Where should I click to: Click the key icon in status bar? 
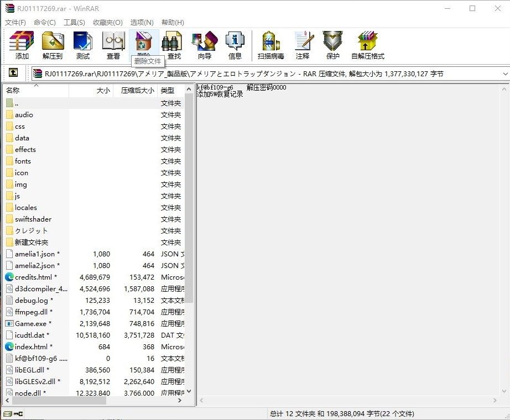pyautogui.click(x=19, y=413)
